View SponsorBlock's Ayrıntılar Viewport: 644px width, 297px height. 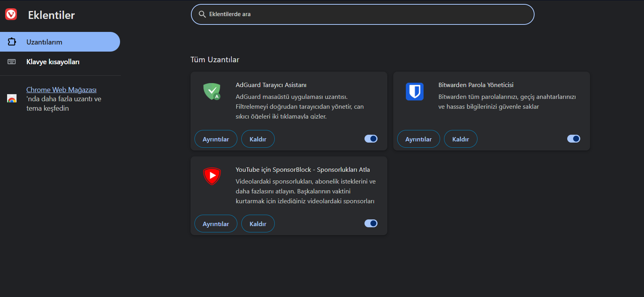(x=216, y=224)
